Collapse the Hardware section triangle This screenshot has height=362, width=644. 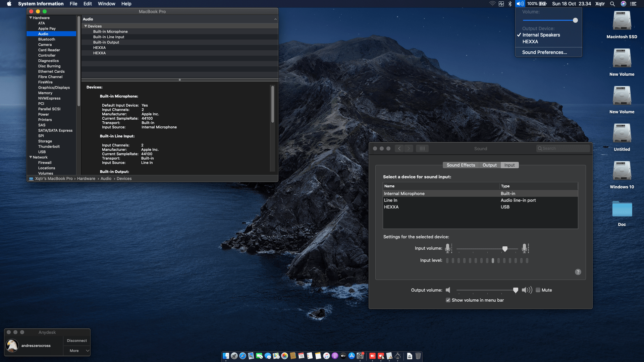pyautogui.click(x=31, y=18)
